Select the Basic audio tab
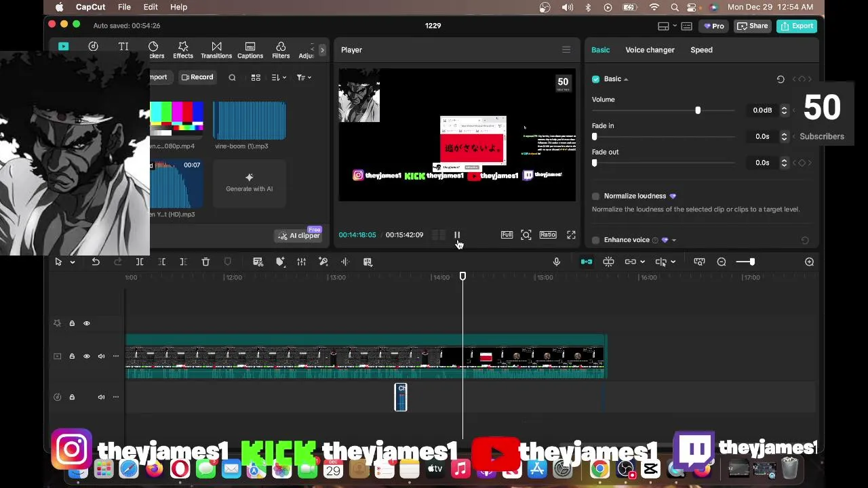868x488 pixels. (600, 49)
